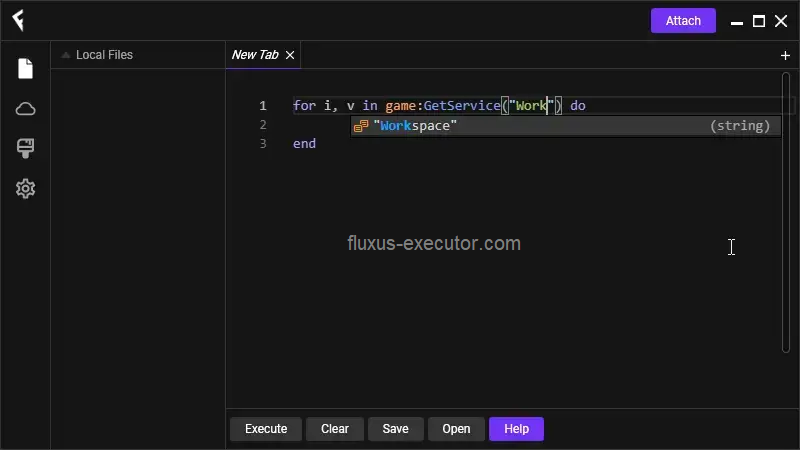Click the Fluxus logo icon

(17, 21)
